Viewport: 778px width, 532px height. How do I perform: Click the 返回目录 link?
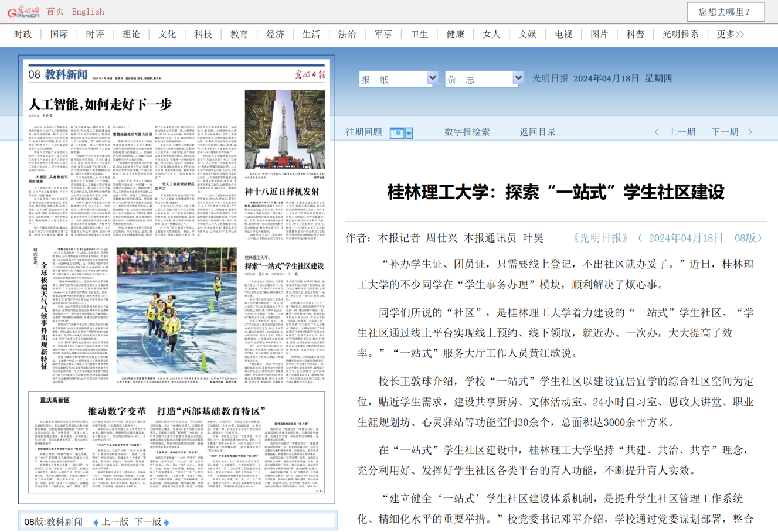click(x=537, y=132)
